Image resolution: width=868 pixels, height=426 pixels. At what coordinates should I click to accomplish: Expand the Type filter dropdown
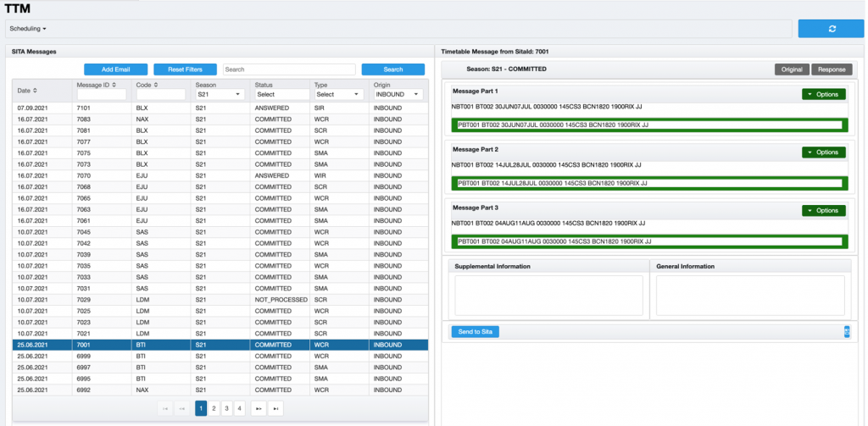[x=339, y=95]
